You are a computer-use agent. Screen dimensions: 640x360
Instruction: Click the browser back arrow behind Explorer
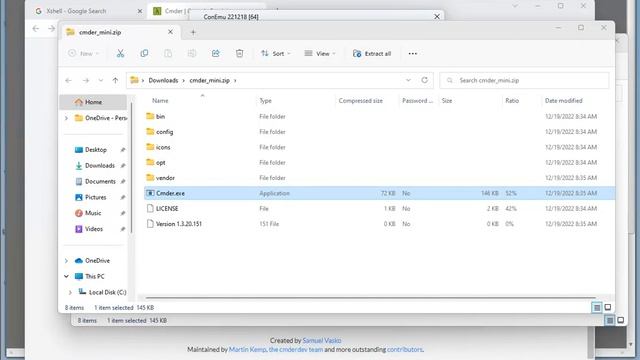pyautogui.click(x=36, y=28)
